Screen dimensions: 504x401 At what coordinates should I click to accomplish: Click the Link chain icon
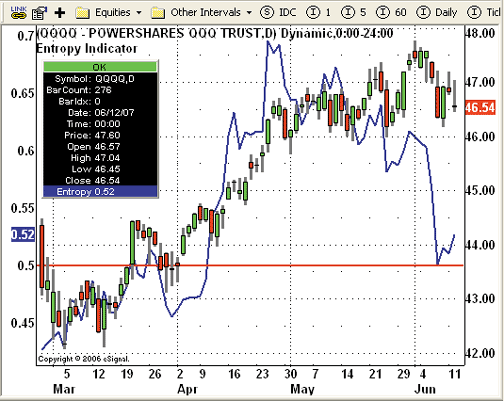(18, 12)
